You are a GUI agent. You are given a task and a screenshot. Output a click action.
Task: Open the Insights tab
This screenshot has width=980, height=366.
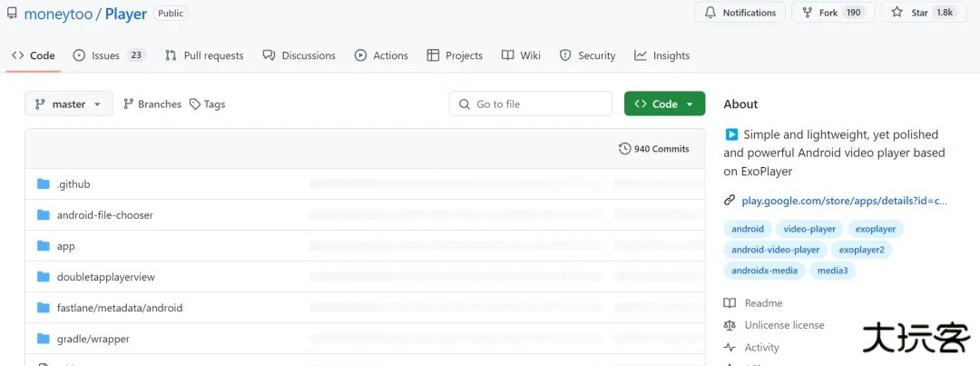coord(661,55)
